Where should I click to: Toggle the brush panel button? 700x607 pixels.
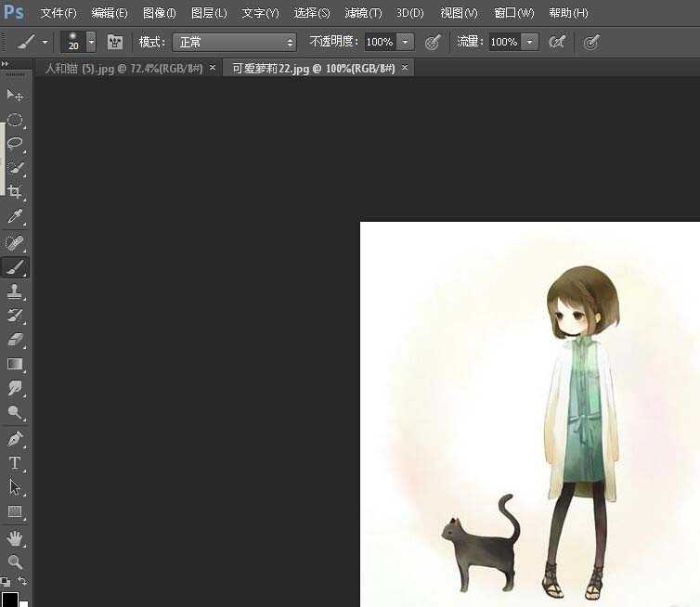point(115,42)
